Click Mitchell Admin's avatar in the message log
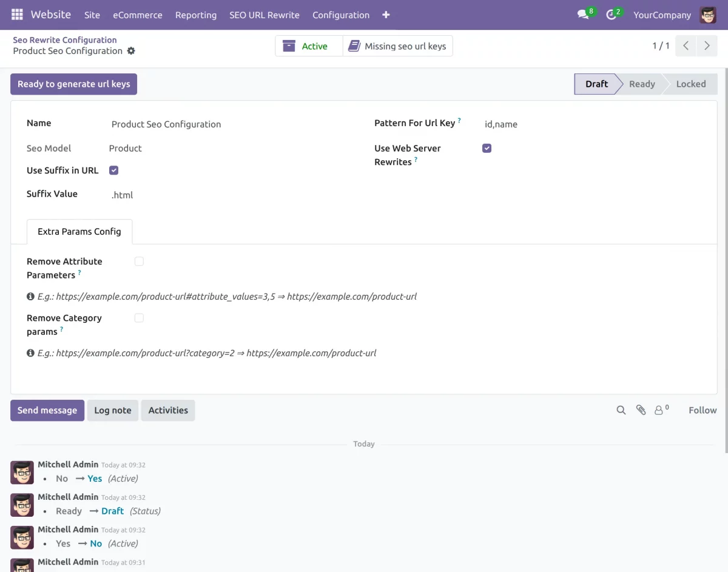The image size is (728, 572). 22,472
